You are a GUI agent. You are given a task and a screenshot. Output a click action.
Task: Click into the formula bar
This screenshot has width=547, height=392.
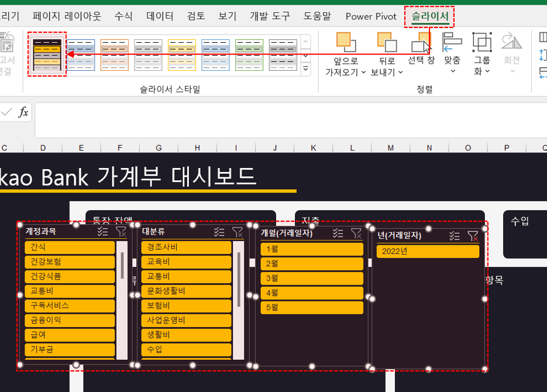(291, 121)
